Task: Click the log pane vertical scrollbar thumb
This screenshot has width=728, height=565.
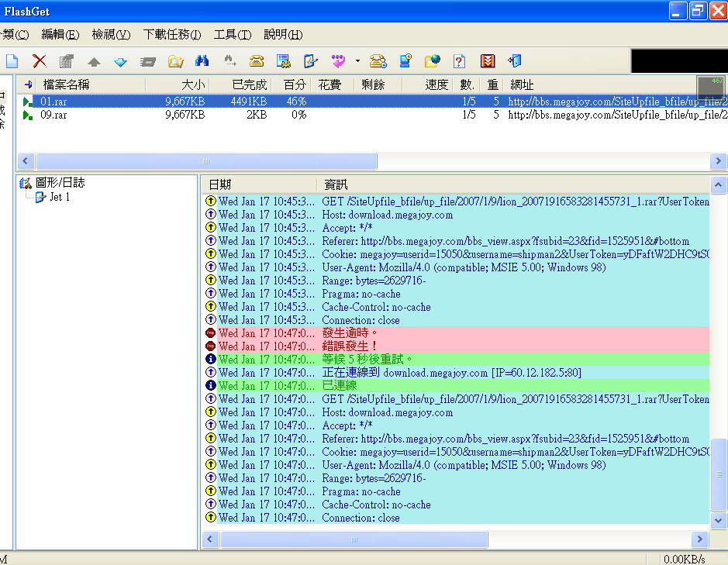Action: (718, 474)
